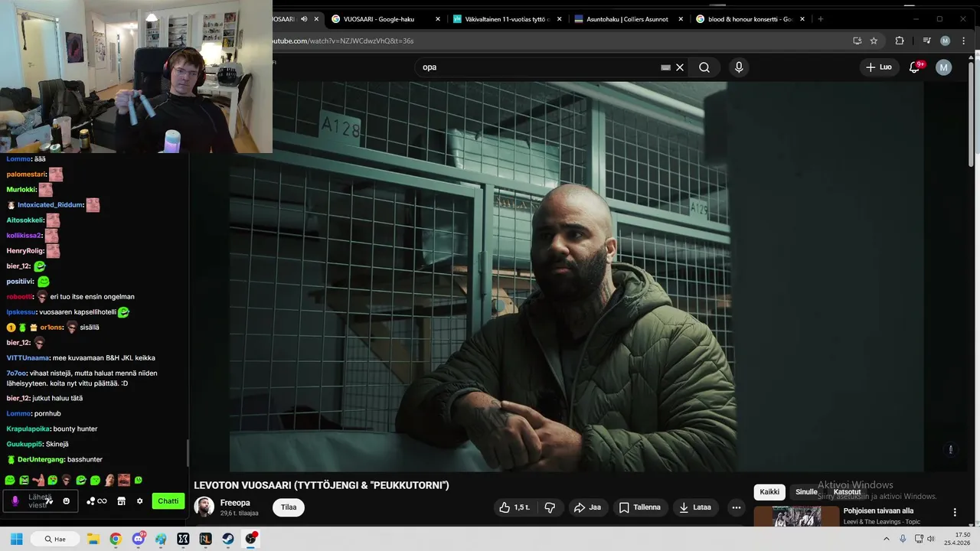Open File Explorer from the taskbar
This screenshot has height=551, width=980.
(93, 539)
